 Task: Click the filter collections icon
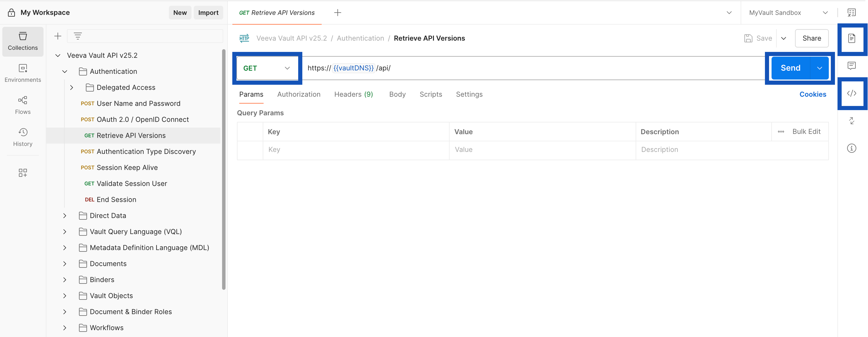78,36
